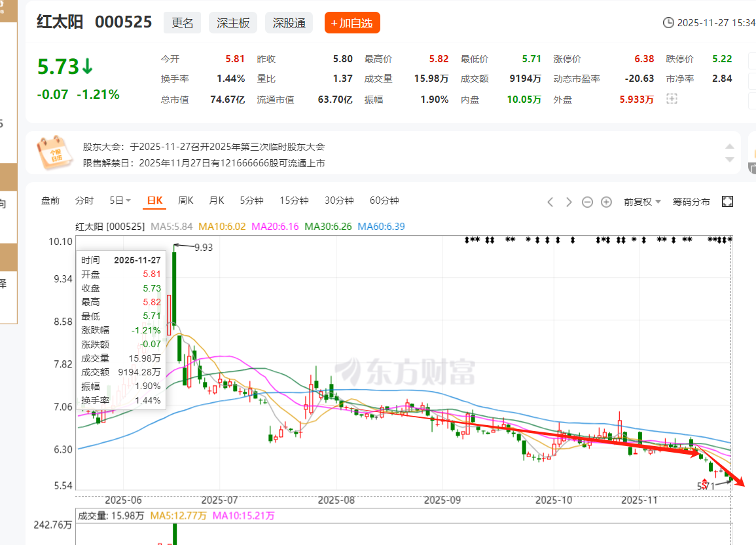Click the 限售解禁日 announcement text
Screen dimensions: 756x545
204,163
